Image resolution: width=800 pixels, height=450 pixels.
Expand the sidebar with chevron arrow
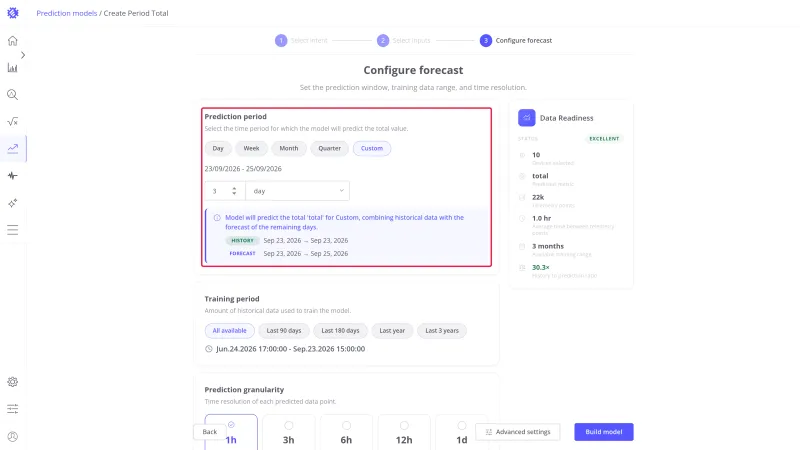(23, 55)
